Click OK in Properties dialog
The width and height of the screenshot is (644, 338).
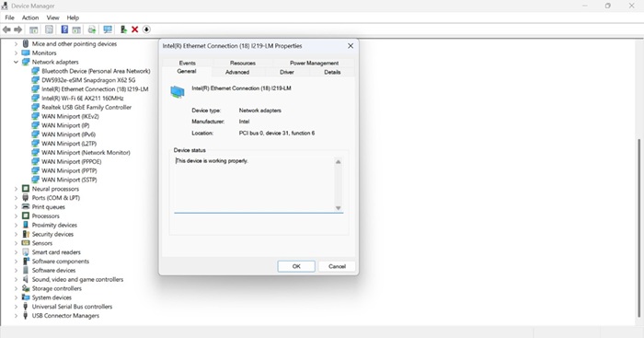click(x=296, y=266)
